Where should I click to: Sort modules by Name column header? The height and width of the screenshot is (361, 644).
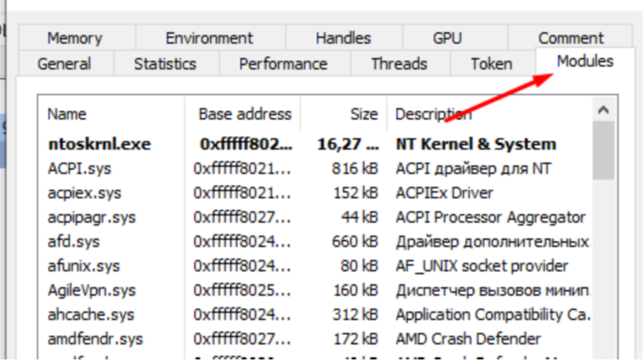pyautogui.click(x=67, y=115)
